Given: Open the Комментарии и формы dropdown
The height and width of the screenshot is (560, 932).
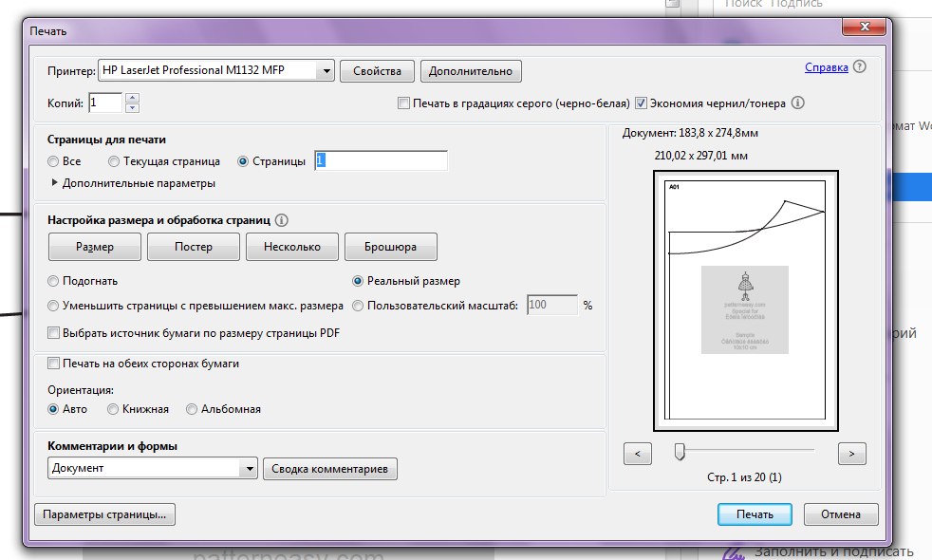Looking at the screenshot, I should pyautogui.click(x=250, y=468).
